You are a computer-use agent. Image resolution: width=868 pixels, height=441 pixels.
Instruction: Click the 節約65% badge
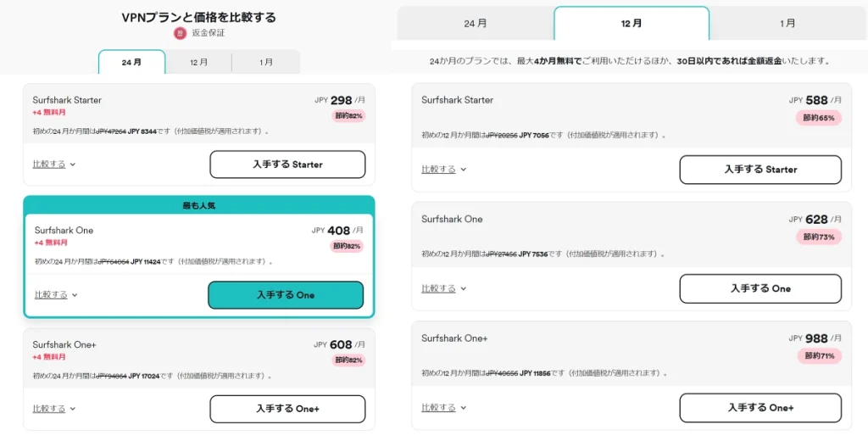coord(819,118)
